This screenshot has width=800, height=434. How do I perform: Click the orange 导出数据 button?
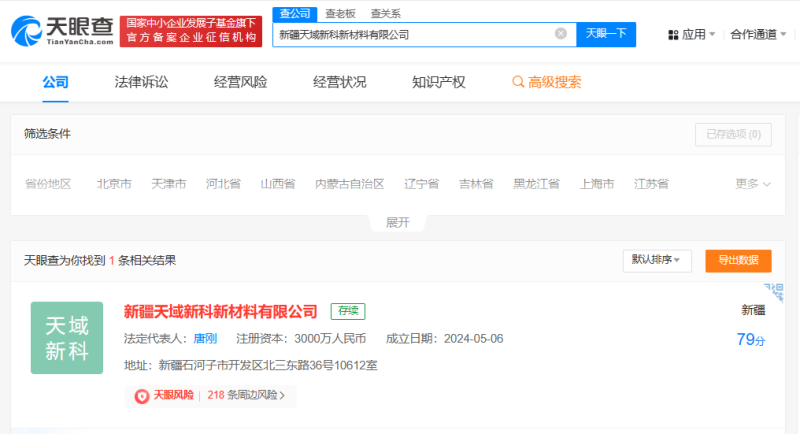(x=738, y=261)
